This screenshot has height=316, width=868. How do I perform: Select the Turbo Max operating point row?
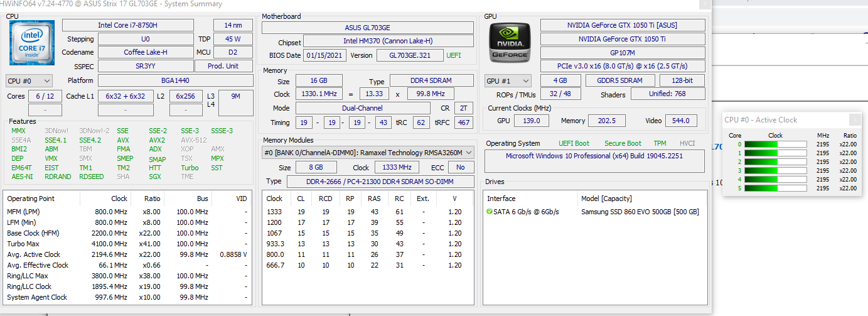point(127,244)
